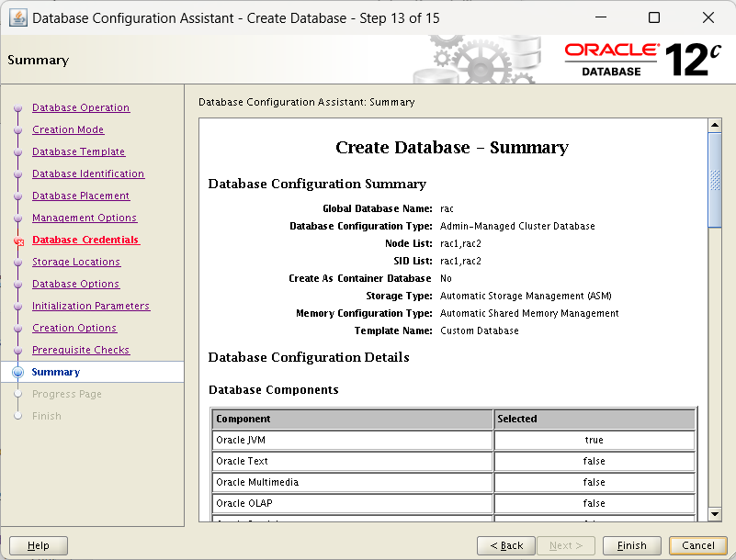Viewport: 736px width, 560px height.
Task: Select the Summary step in sidebar
Action: coord(56,372)
